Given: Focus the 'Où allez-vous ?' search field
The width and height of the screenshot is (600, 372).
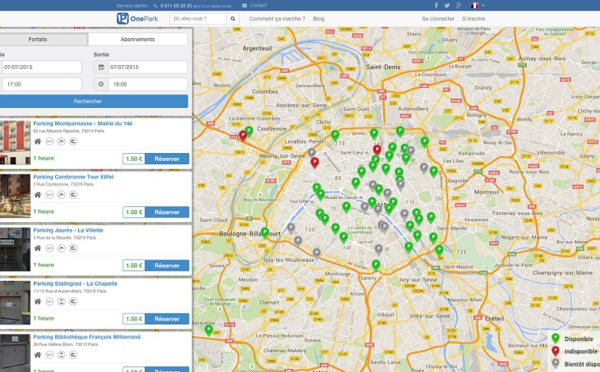Looking at the screenshot, I should [x=198, y=18].
